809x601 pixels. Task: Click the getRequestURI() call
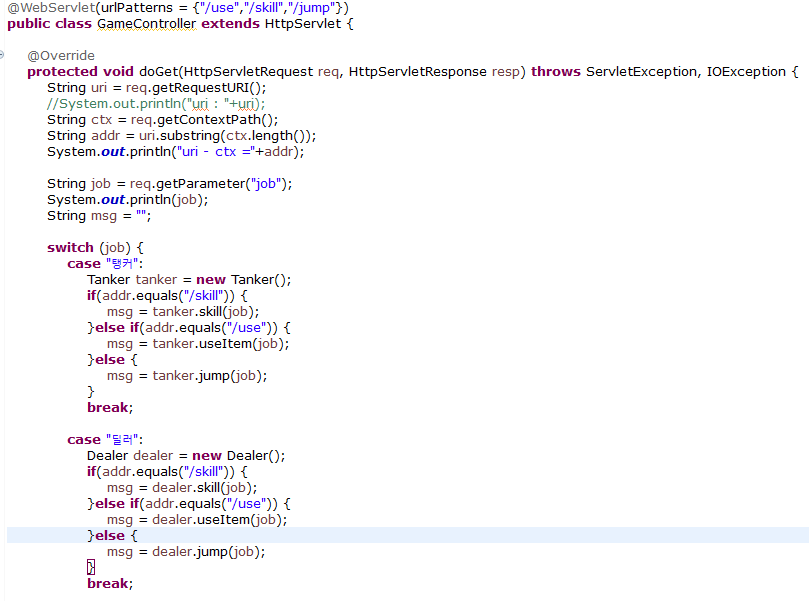click(x=209, y=88)
